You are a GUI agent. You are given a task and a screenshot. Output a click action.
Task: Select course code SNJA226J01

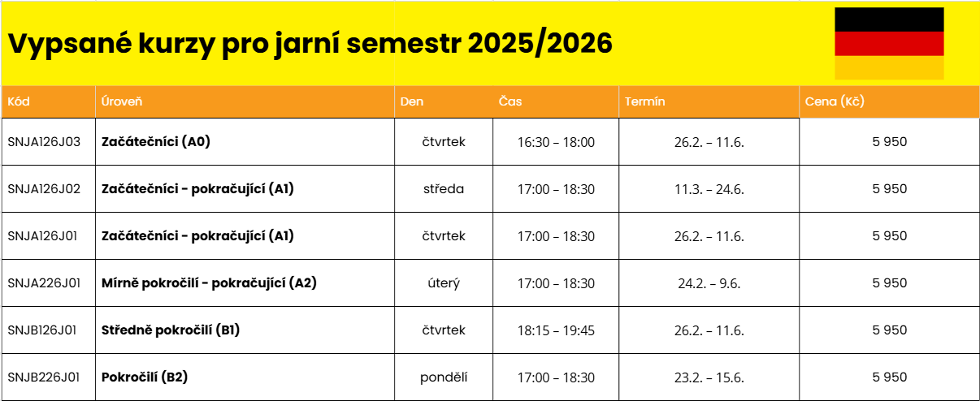[44, 283]
